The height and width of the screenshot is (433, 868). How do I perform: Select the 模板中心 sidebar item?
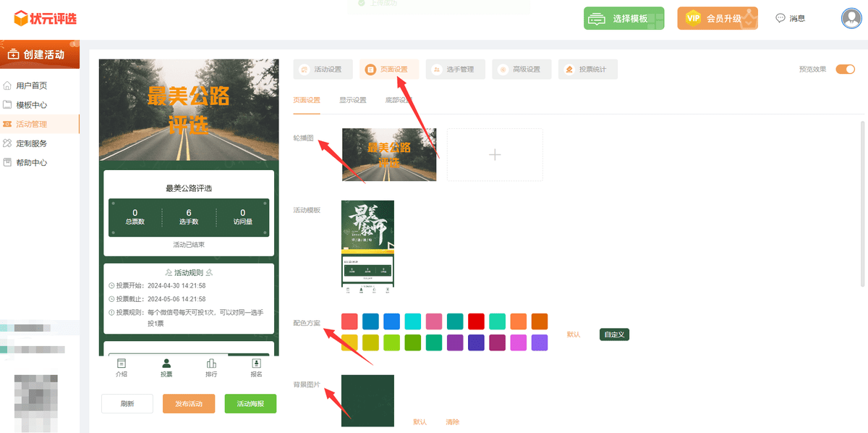34,104
